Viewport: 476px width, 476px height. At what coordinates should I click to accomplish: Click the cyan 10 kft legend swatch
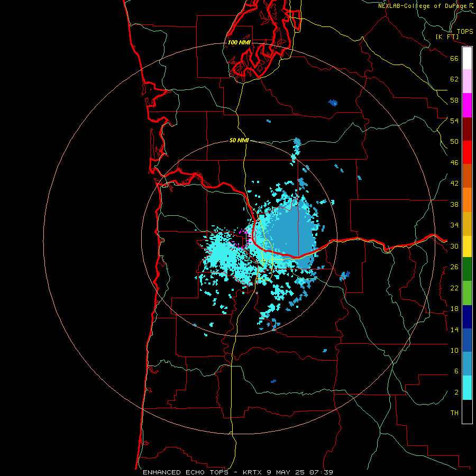[467, 388]
